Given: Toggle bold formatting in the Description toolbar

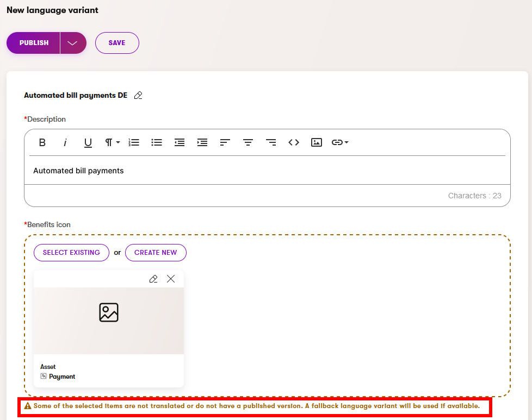Looking at the screenshot, I should [x=42, y=142].
